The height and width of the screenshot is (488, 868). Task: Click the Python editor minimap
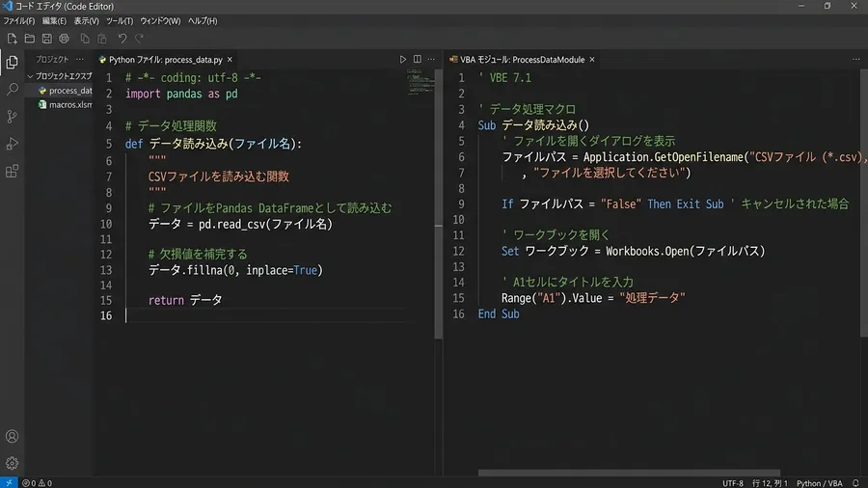coord(420,83)
